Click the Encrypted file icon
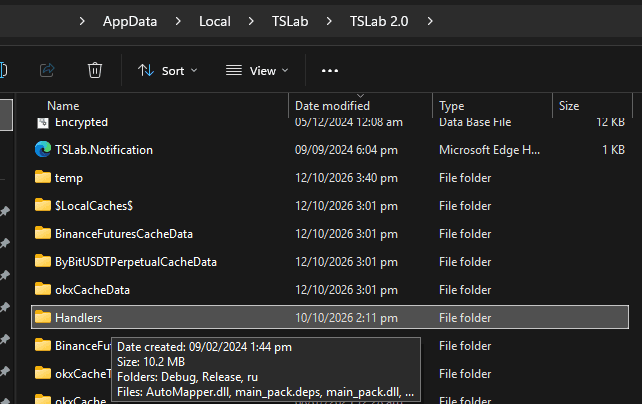 tap(43, 123)
